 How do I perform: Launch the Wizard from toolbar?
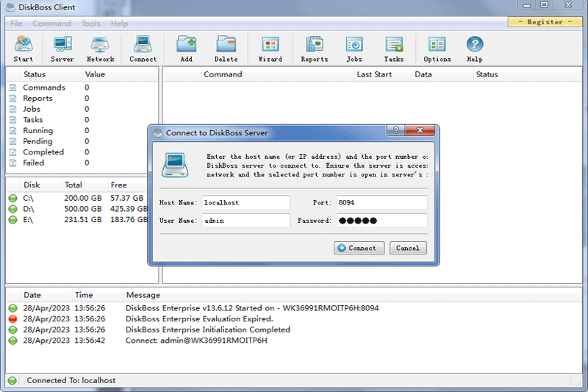(x=270, y=49)
